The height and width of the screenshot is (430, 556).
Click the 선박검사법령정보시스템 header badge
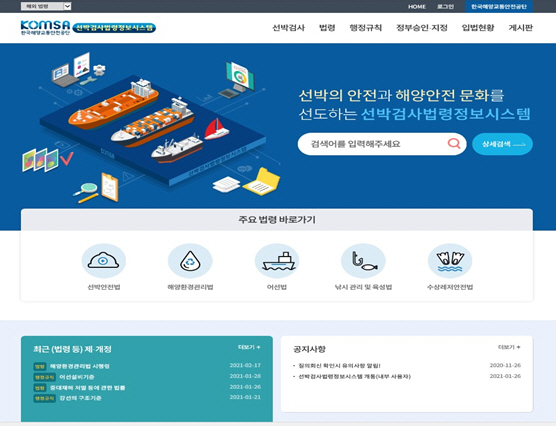point(114,28)
